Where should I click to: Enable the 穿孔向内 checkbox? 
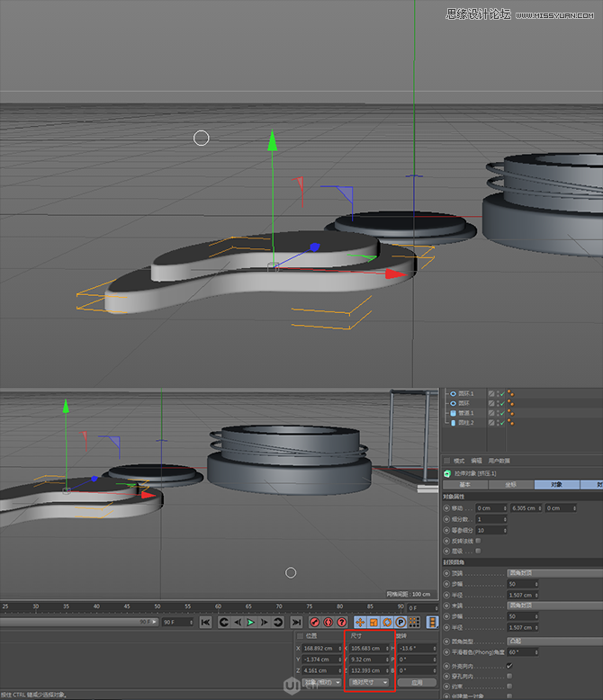[x=509, y=675]
